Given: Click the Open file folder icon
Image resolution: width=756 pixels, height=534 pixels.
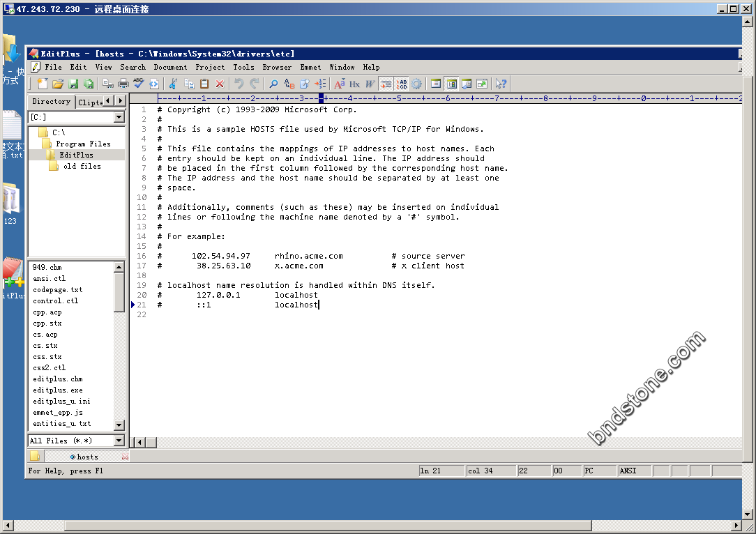Looking at the screenshot, I should click(58, 84).
